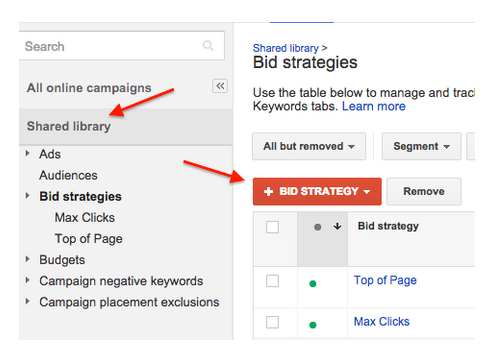Click the Remove button
Image resolution: width=503 pixels, height=363 pixels.
424,191
